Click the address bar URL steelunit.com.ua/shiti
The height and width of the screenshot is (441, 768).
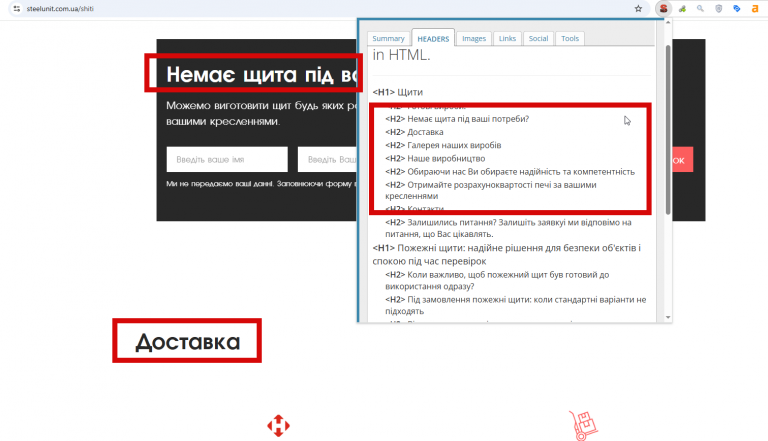[x=60, y=8]
